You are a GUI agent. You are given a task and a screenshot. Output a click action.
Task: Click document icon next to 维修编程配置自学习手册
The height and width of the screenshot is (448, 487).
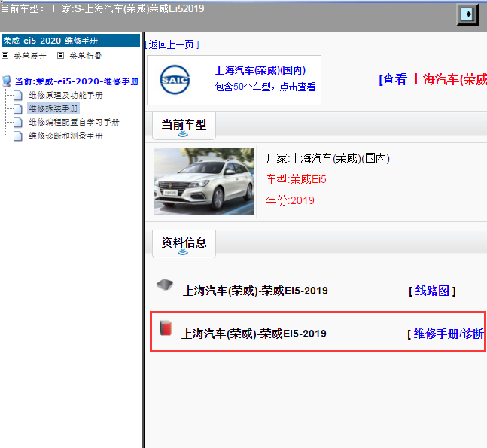pos(18,123)
